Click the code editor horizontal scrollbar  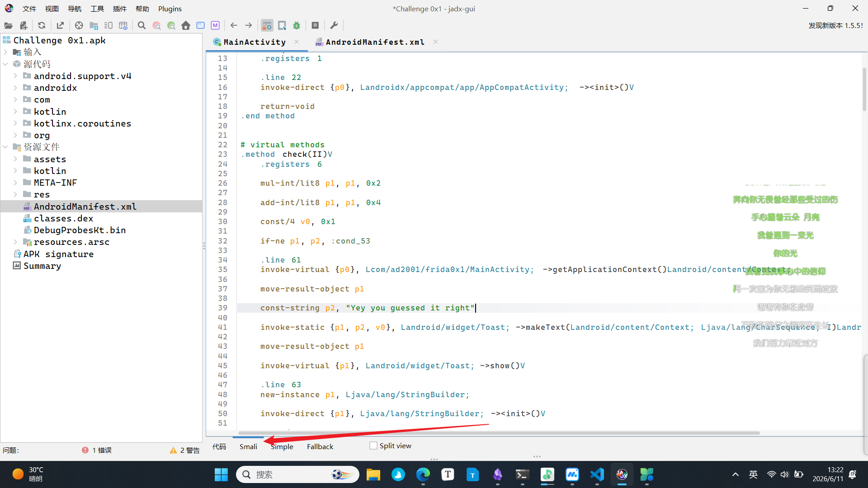499,433
